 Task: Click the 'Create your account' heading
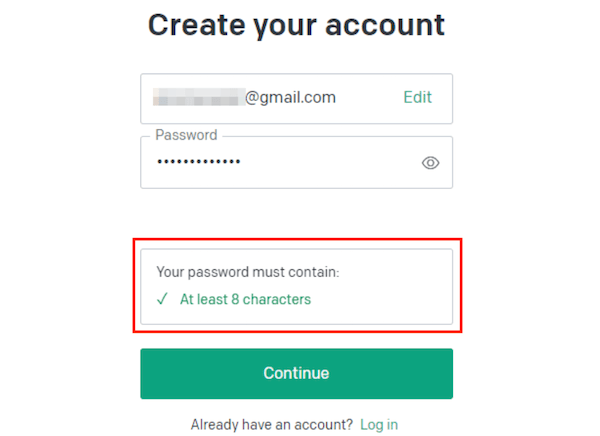[297, 26]
